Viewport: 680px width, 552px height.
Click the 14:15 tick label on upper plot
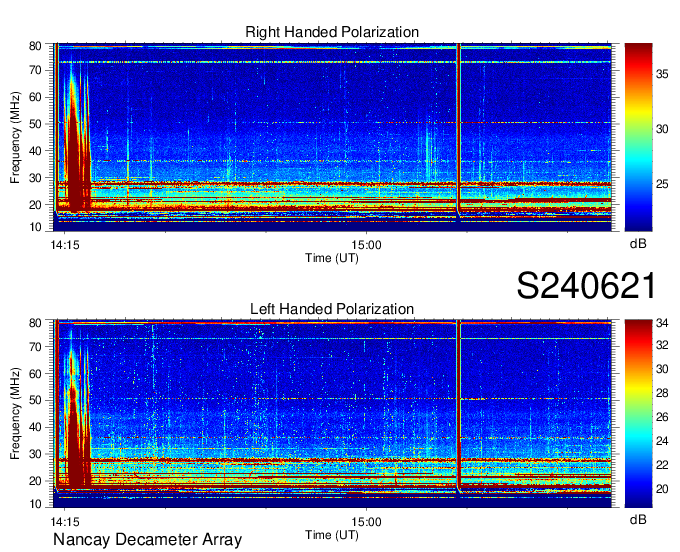point(65,245)
